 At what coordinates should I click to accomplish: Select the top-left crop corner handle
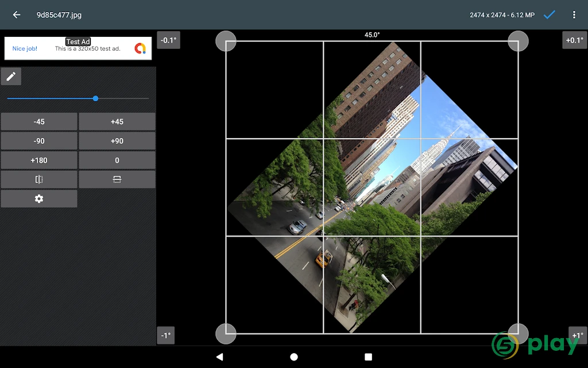(x=226, y=41)
